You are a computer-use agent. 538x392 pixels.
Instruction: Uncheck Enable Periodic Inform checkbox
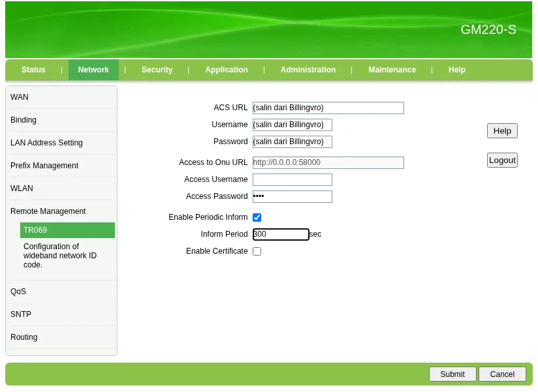(257, 218)
